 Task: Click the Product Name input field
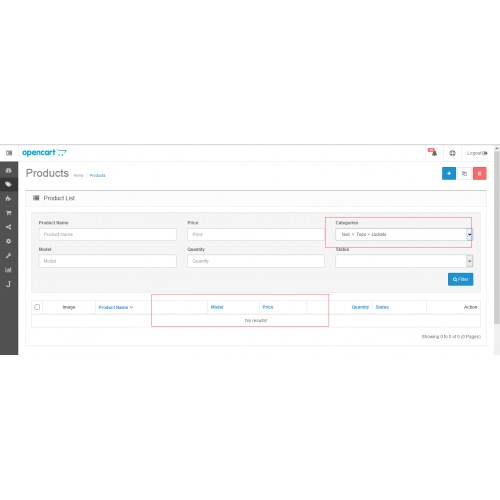pos(108,234)
